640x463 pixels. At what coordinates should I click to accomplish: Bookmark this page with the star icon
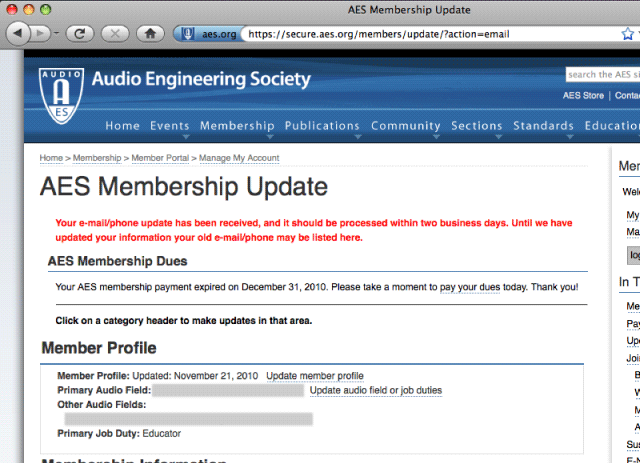click(x=627, y=34)
